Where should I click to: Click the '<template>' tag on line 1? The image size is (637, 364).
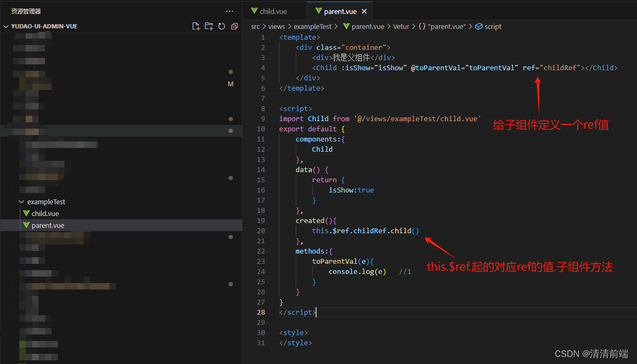click(x=299, y=38)
